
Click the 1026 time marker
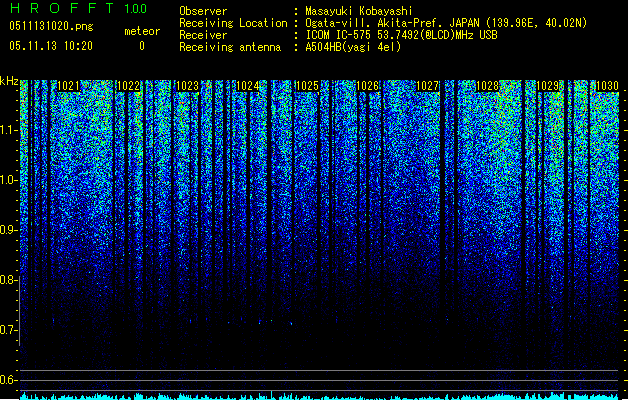367,86
